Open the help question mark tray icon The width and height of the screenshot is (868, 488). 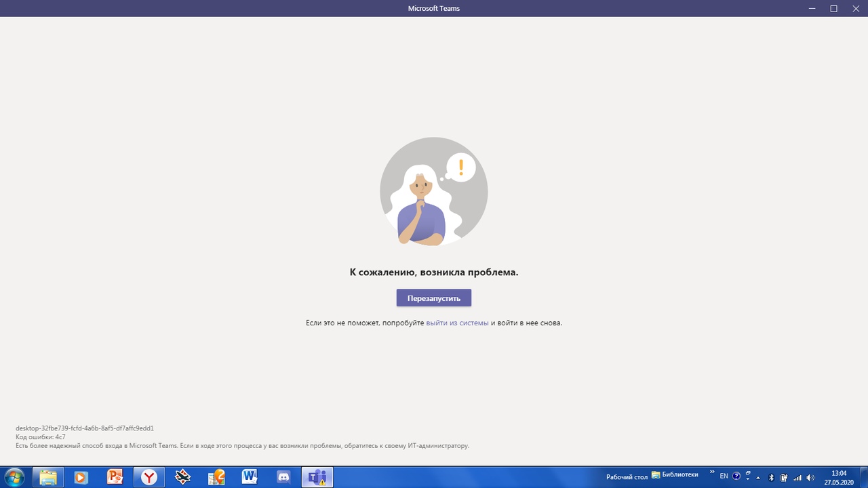click(736, 476)
